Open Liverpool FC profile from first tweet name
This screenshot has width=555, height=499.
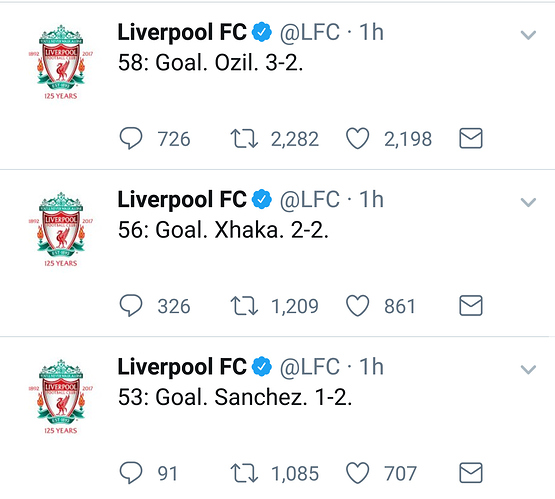click(182, 32)
